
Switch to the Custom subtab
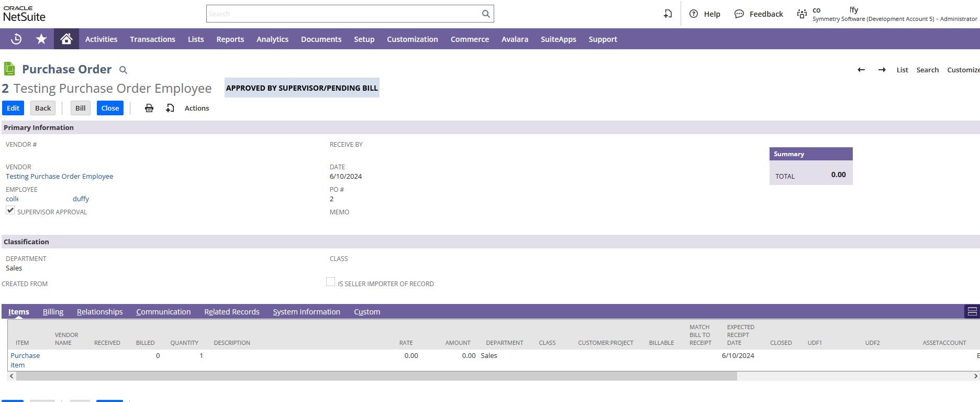367,311
